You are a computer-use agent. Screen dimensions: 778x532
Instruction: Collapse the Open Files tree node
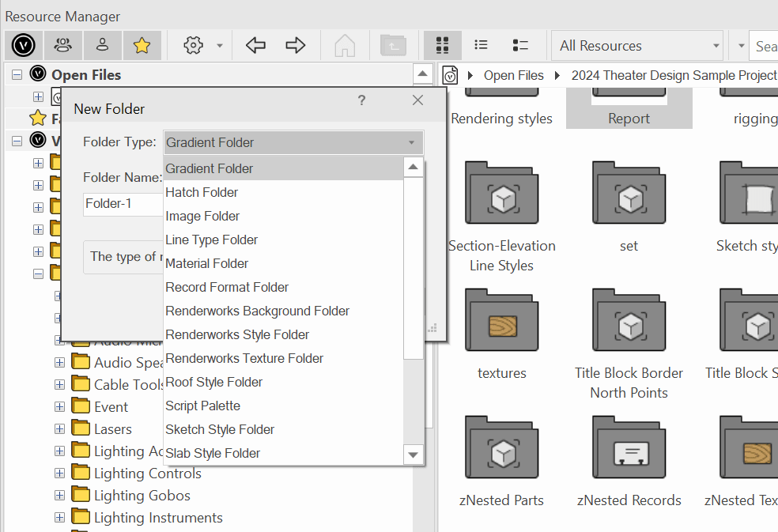(17, 74)
